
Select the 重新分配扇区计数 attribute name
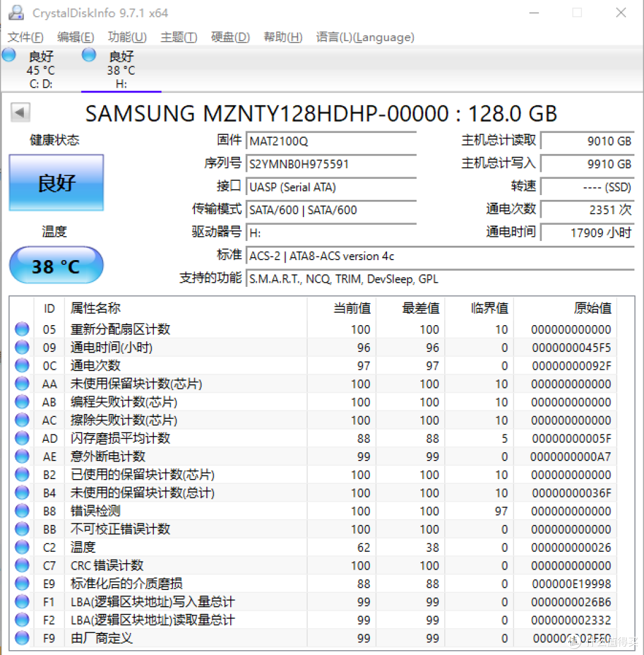[x=120, y=329]
